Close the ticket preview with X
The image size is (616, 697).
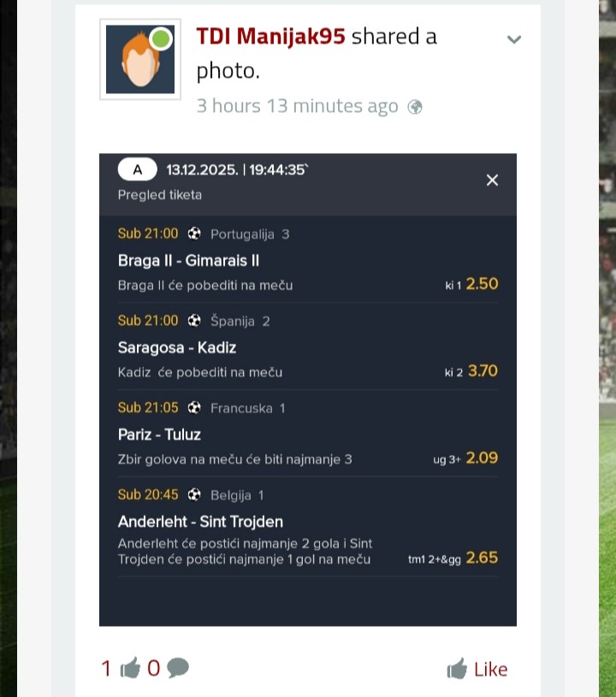pos(492,180)
